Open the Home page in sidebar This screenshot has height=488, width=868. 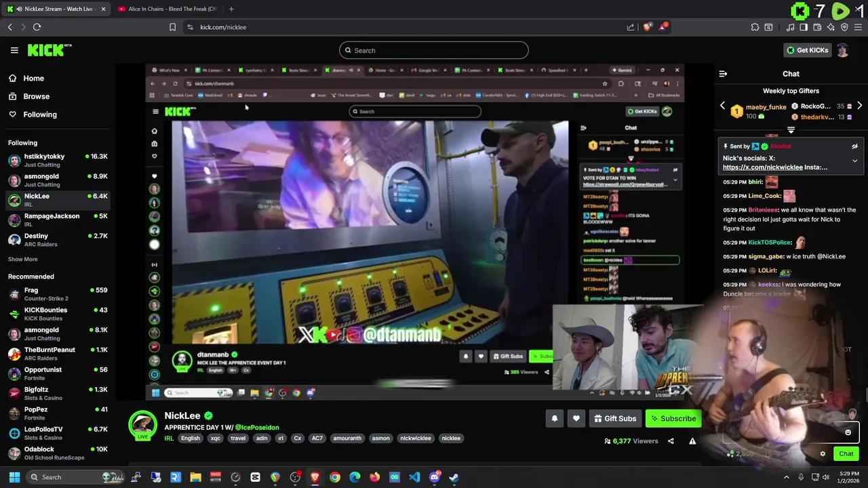coord(33,78)
